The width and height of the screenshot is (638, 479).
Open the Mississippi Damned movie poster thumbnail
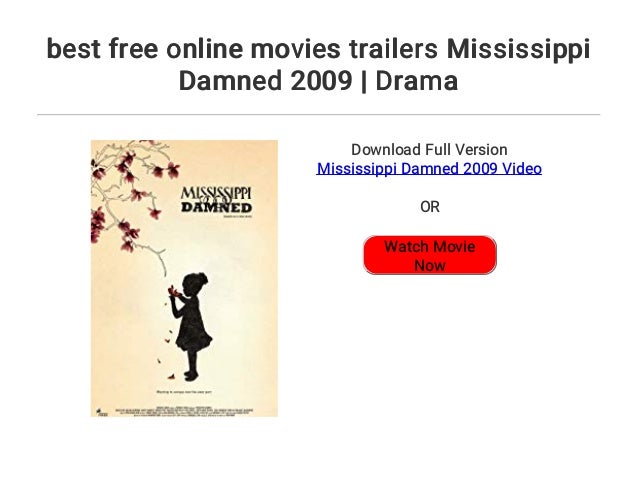(x=184, y=278)
